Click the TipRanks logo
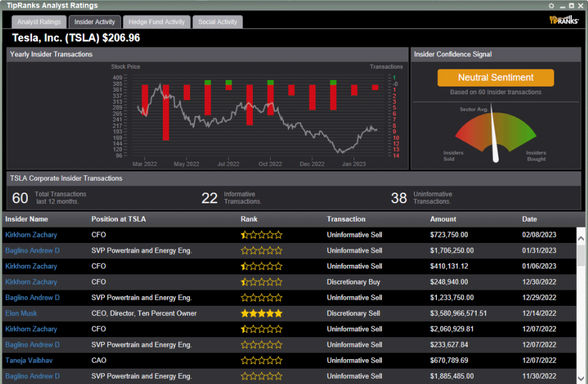 (564, 20)
